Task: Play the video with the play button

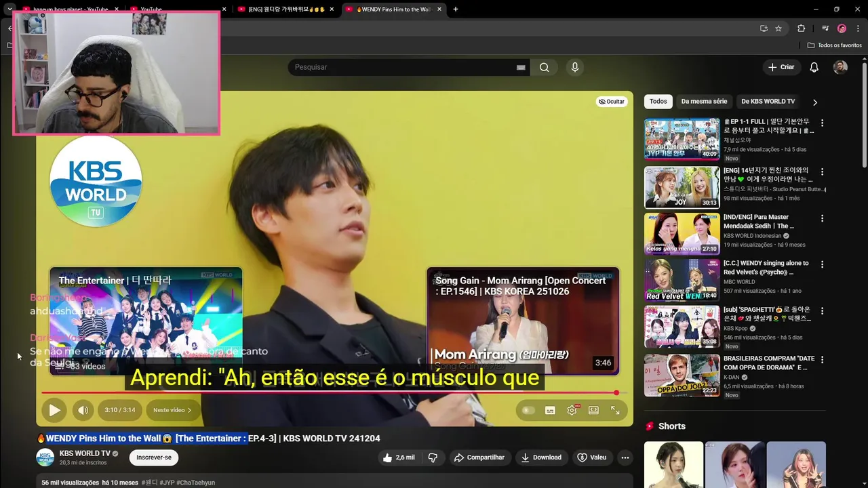Action: tap(54, 410)
